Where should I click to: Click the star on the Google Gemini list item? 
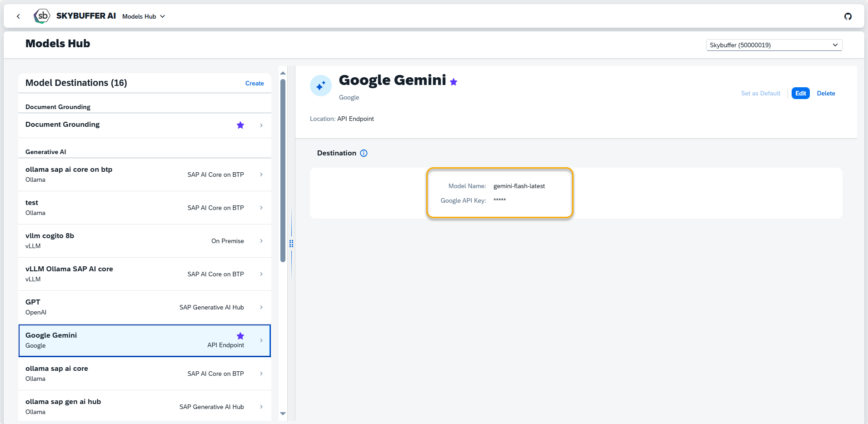(240, 336)
